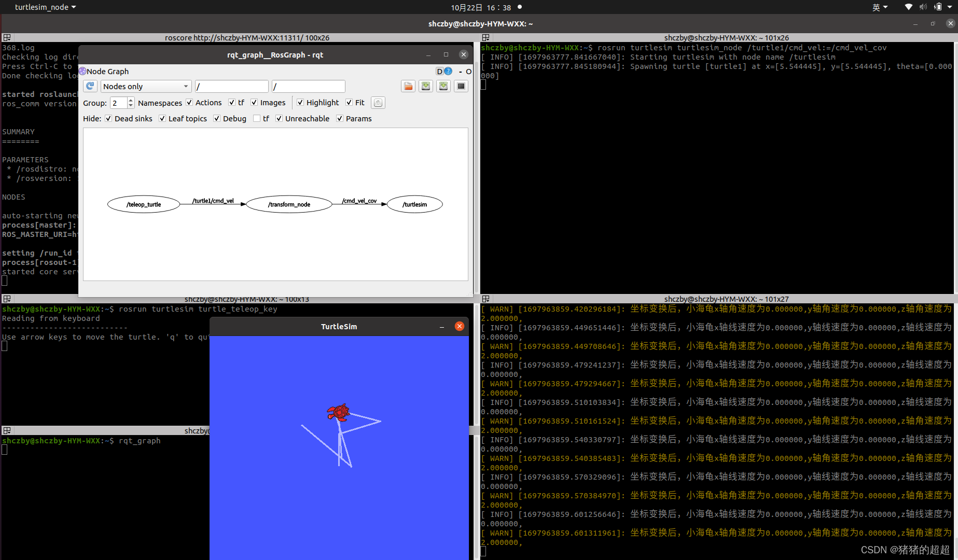
Task: Open the system menu arrow
Action: [950, 7]
